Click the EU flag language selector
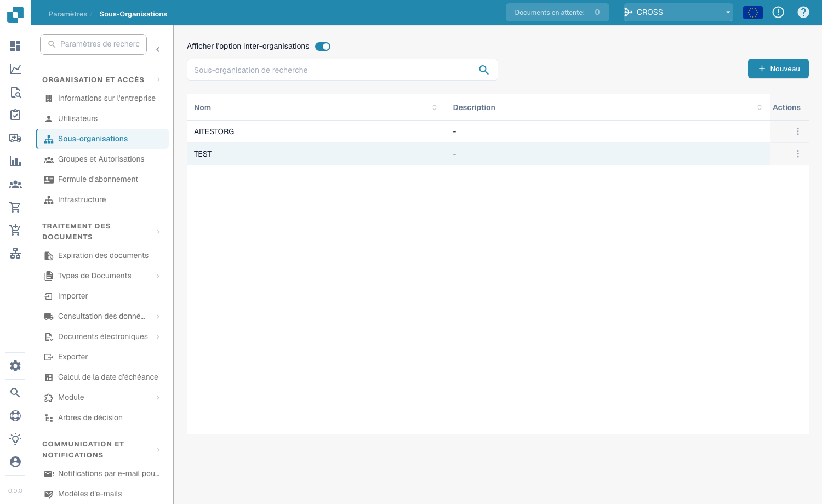Viewport: 822px width, 504px height. 753,12
